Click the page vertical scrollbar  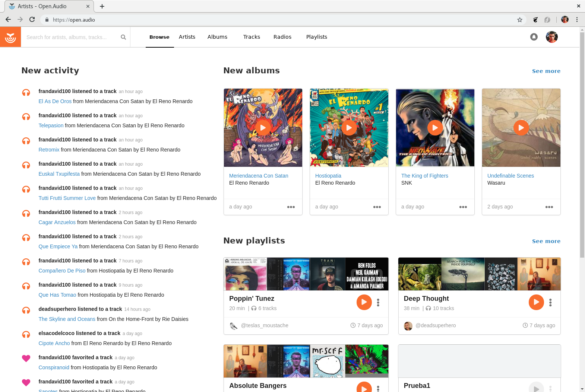click(582, 145)
